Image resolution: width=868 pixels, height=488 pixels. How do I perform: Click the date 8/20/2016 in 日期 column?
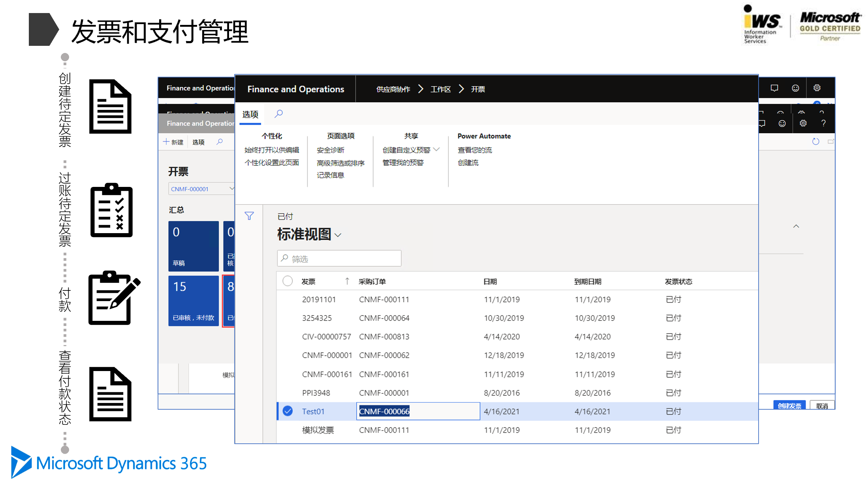pos(502,393)
